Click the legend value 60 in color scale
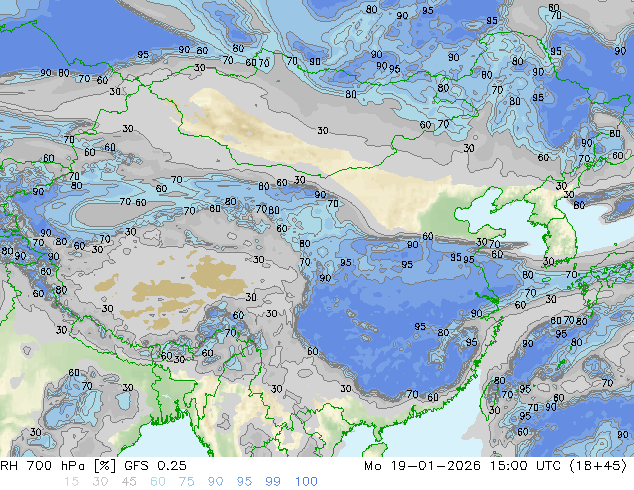 (x=158, y=482)
